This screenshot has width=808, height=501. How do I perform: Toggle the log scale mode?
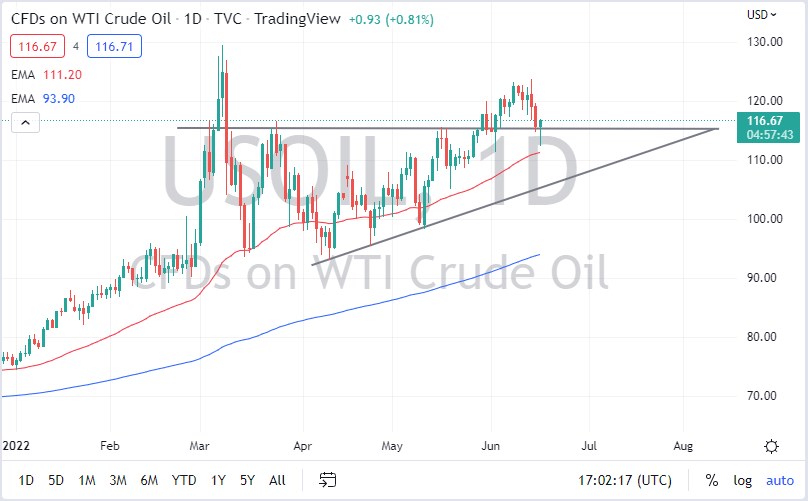click(x=741, y=480)
